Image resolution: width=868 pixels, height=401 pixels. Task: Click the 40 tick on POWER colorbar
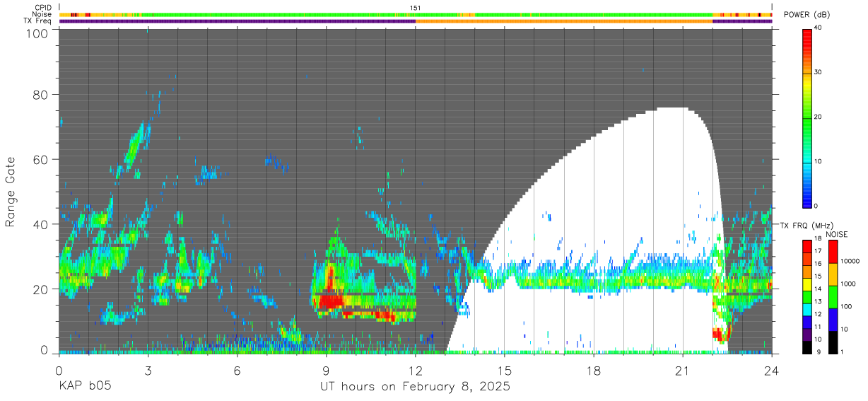[817, 28]
